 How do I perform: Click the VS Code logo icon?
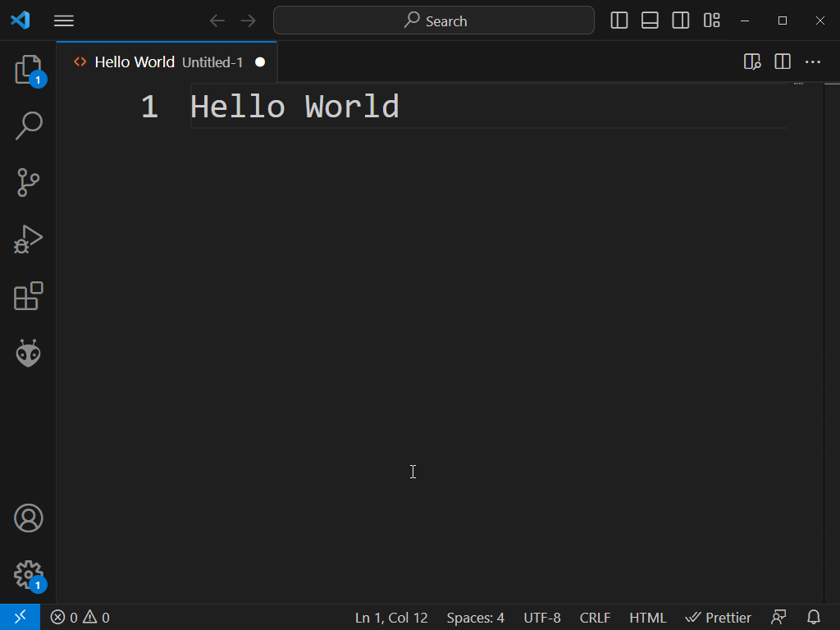click(x=21, y=21)
